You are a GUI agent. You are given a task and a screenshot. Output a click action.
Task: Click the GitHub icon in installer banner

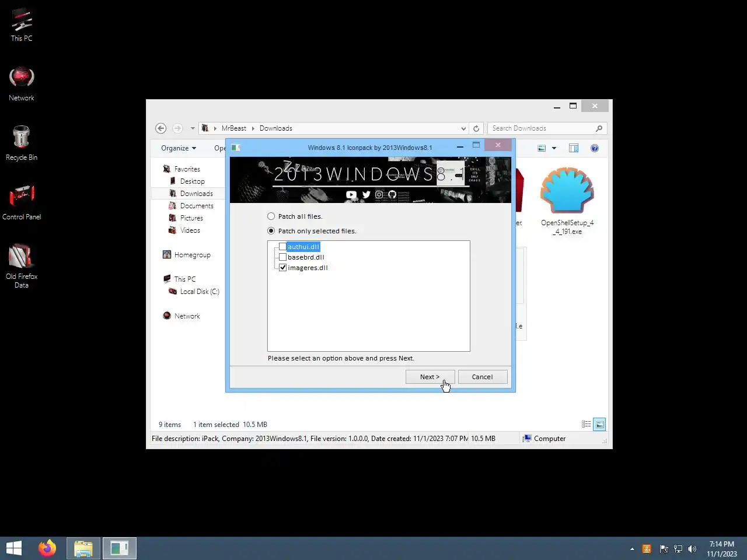pyautogui.click(x=392, y=195)
